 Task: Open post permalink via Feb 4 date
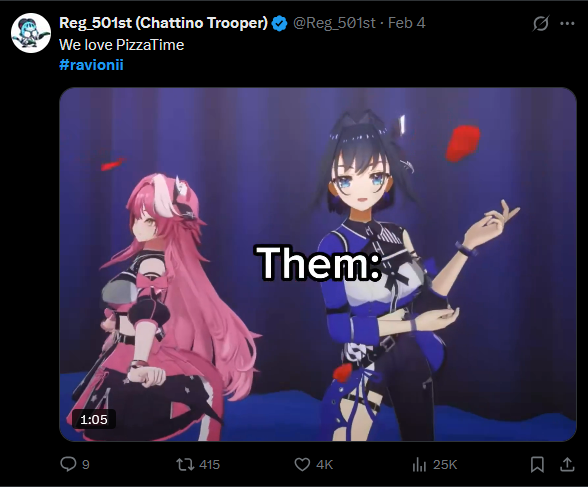(x=406, y=23)
